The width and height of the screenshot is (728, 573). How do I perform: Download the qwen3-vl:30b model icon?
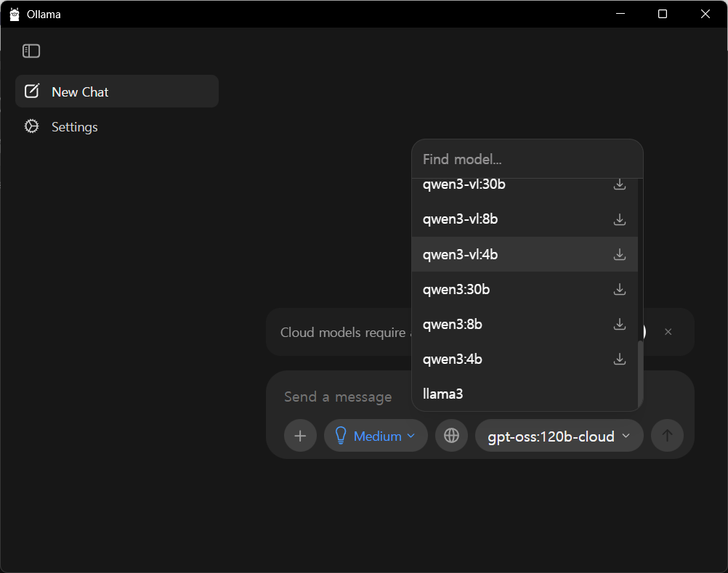pos(619,184)
